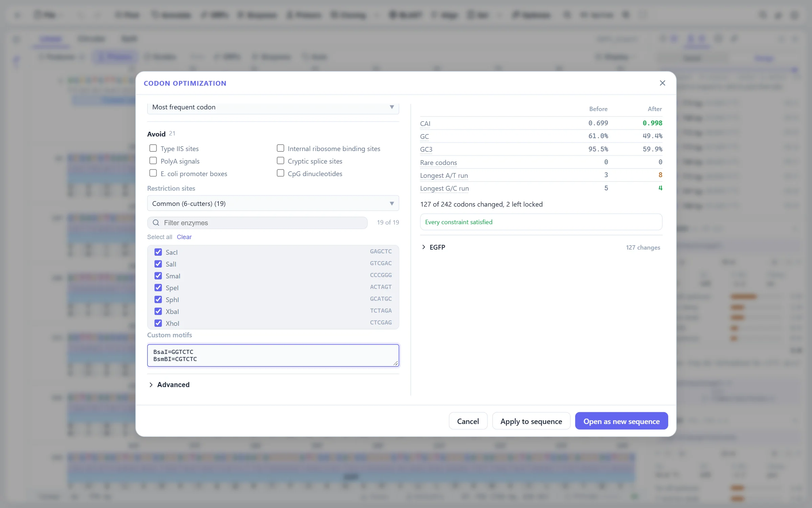The image size is (812, 508).
Task: Click into the Custom motifs text area
Action: coord(273,355)
